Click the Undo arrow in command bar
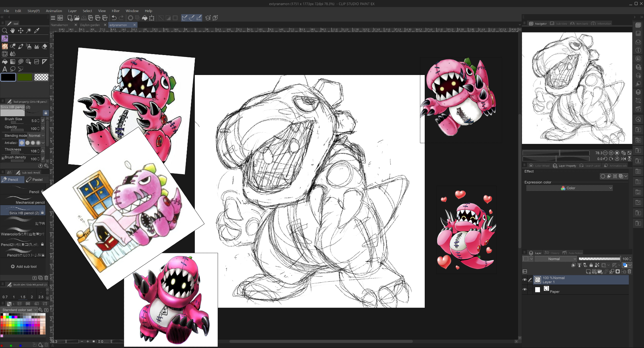644x348 pixels. (114, 18)
